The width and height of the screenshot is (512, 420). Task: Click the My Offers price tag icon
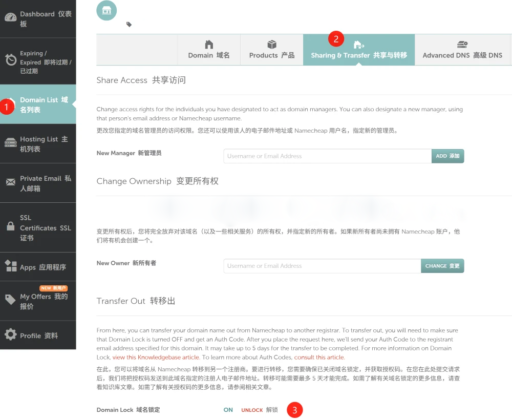10,300
